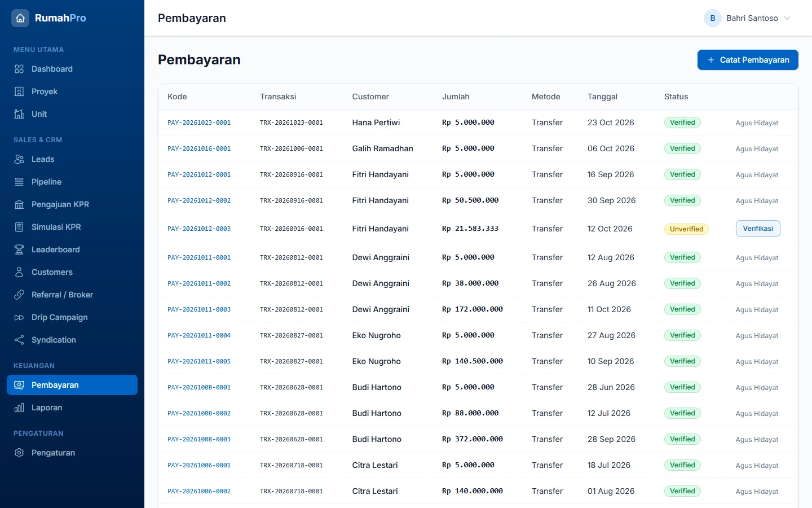Click the date 11 Oct 2026
The image size is (812, 508).
[609, 309]
